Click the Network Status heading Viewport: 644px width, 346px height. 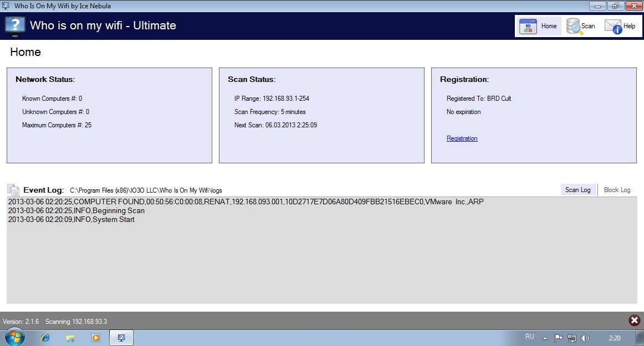coord(45,79)
